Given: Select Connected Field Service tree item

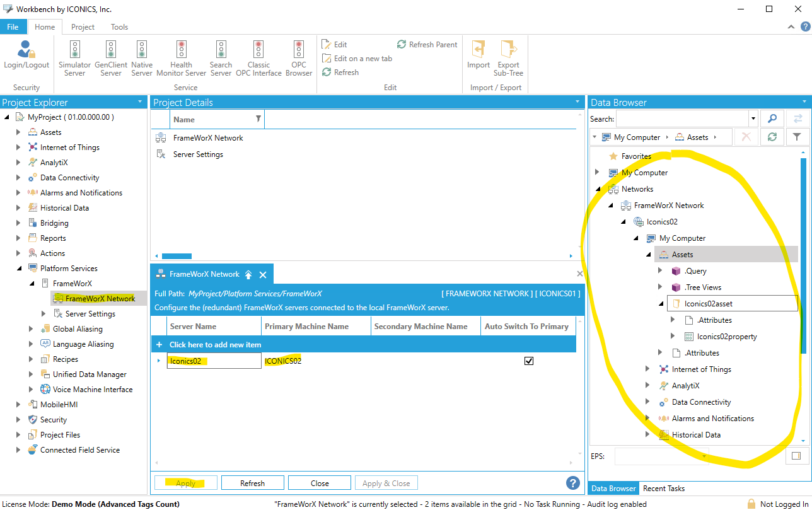Looking at the screenshot, I should click(79, 450).
